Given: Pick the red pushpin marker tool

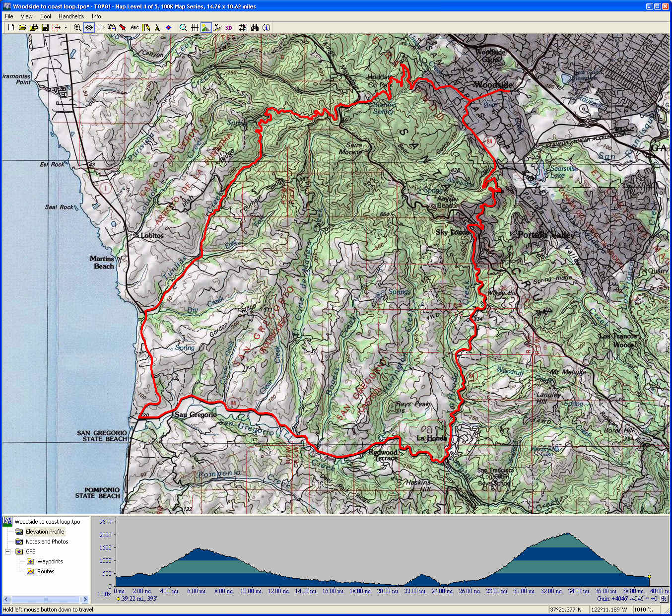Looking at the screenshot, I should pos(123,28).
